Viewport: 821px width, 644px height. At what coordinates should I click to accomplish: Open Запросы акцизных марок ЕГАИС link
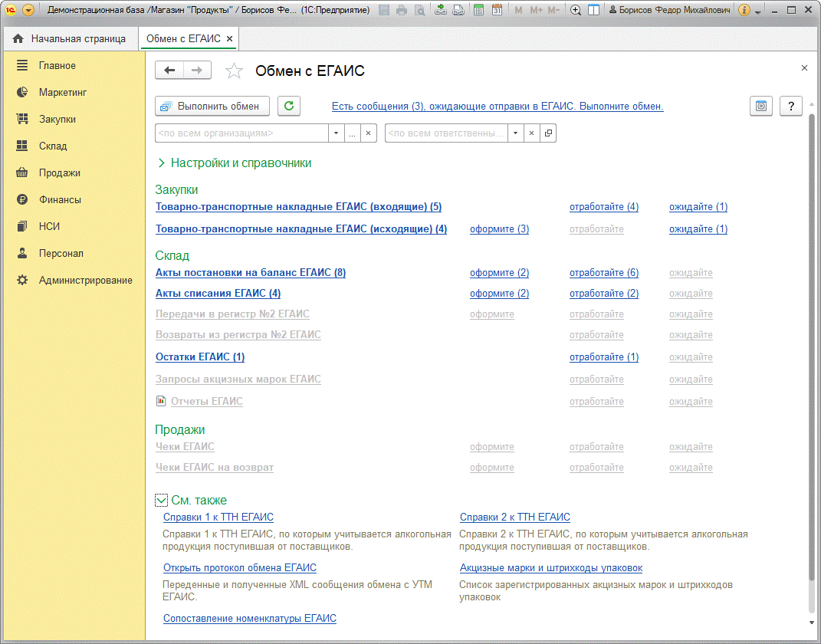pyautogui.click(x=238, y=379)
